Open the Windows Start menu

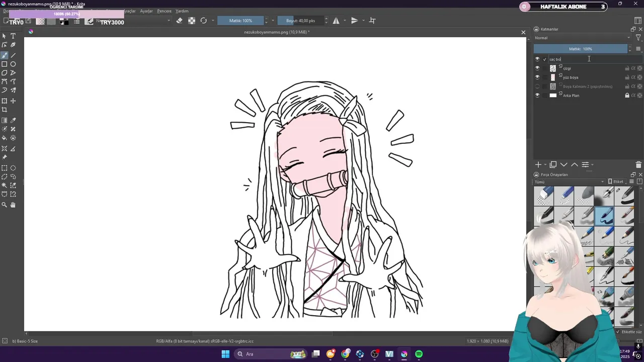(x=225, y=354)
